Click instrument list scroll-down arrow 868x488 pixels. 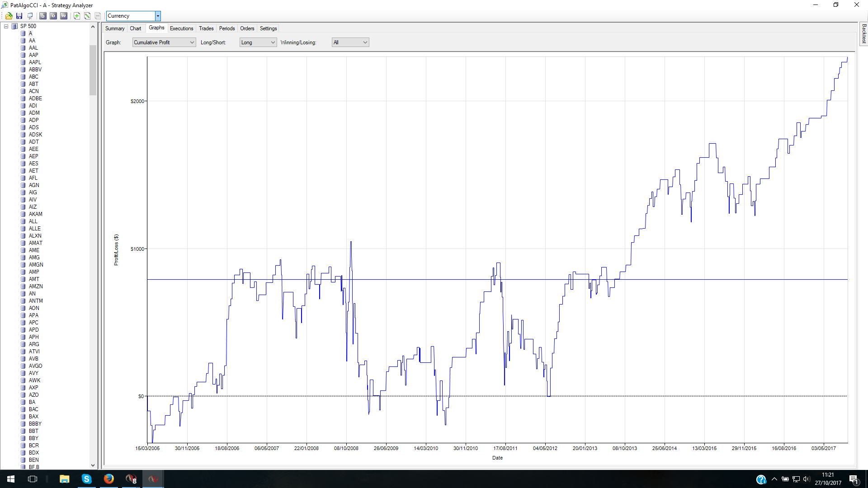pos(93,465)
